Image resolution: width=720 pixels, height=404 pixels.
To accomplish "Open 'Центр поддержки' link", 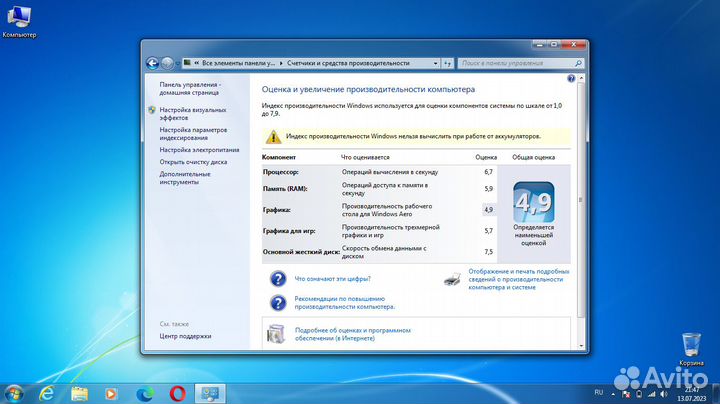I will pyautogui.click(x=186, y=336).
